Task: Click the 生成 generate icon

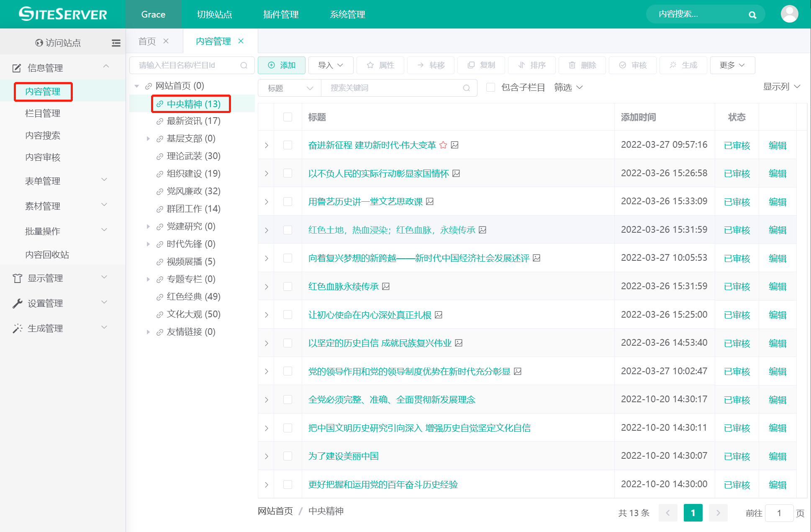Action: (673, 65)
